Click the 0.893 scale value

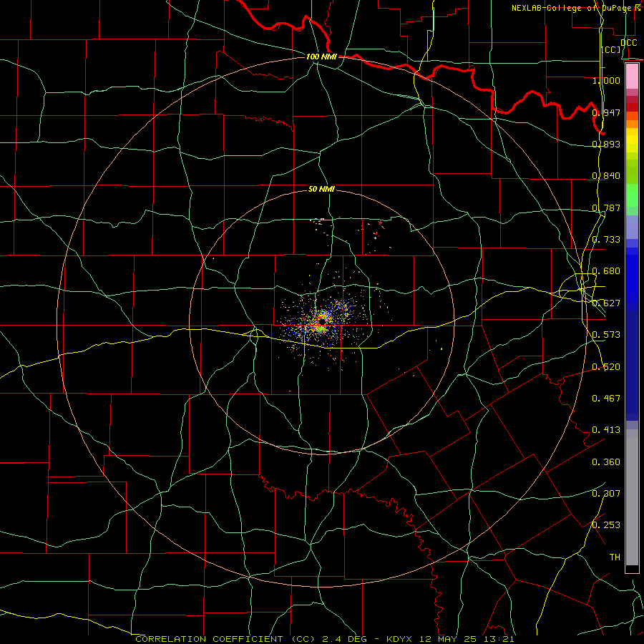click(606, 144)
